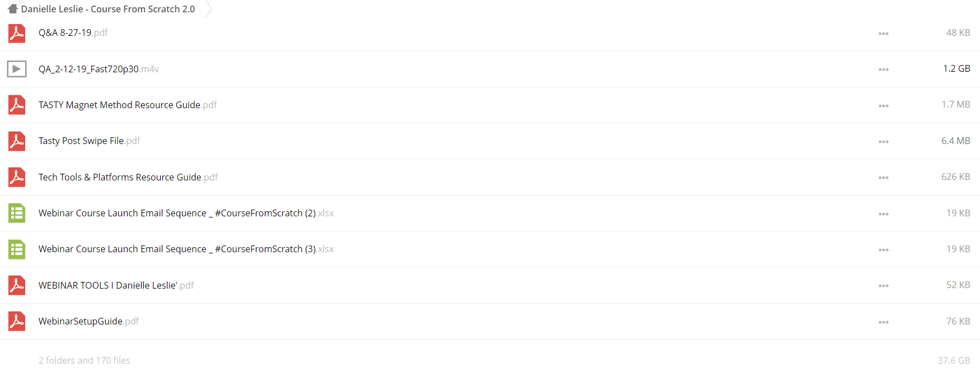Viewport: 980px width, 380px height.
Task: Click the home cloud icon in breadcrumb
Action: (12, 9)
